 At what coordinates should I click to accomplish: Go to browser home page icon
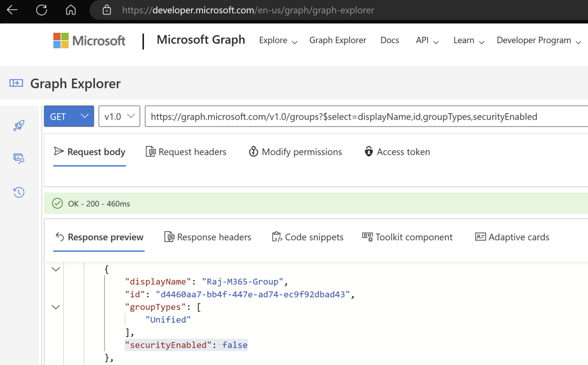pyautogui.click(x=71, y=10)
